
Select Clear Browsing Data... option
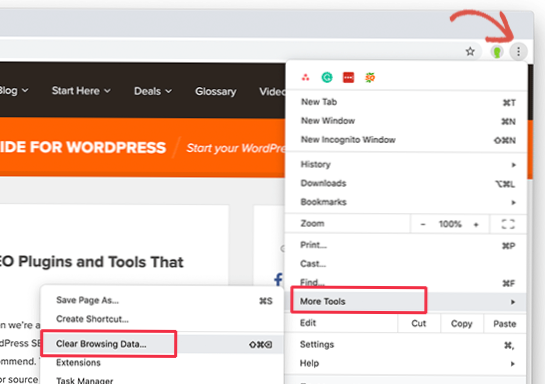coord(162,344)
